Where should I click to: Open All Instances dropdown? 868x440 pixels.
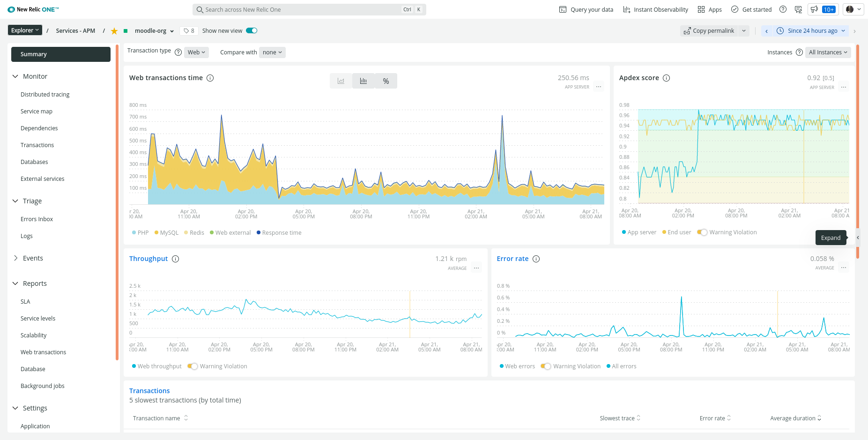tap(828, 52)
